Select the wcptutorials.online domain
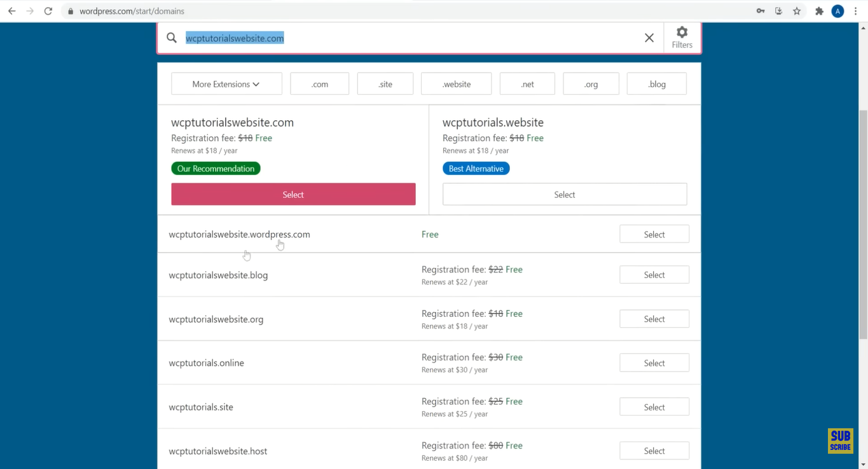The image size is (868, 469). coord(654,363)
